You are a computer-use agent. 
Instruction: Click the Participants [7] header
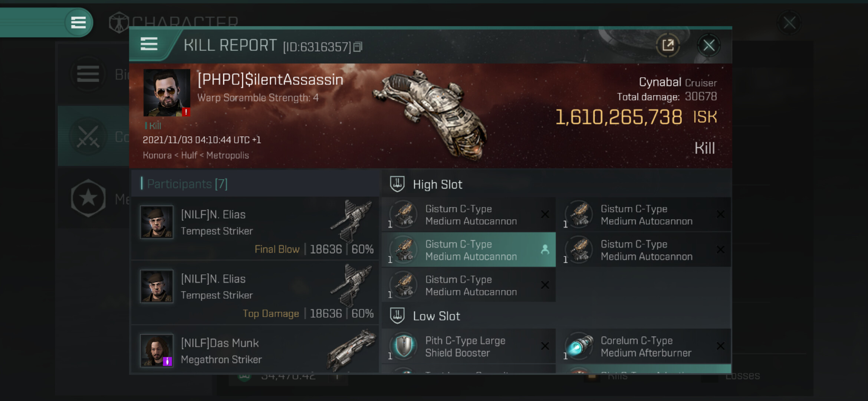(x=187, y=184)
